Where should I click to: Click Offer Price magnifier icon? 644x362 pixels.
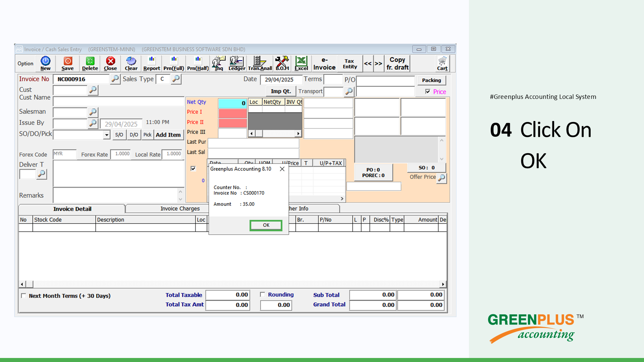(442, 178)
